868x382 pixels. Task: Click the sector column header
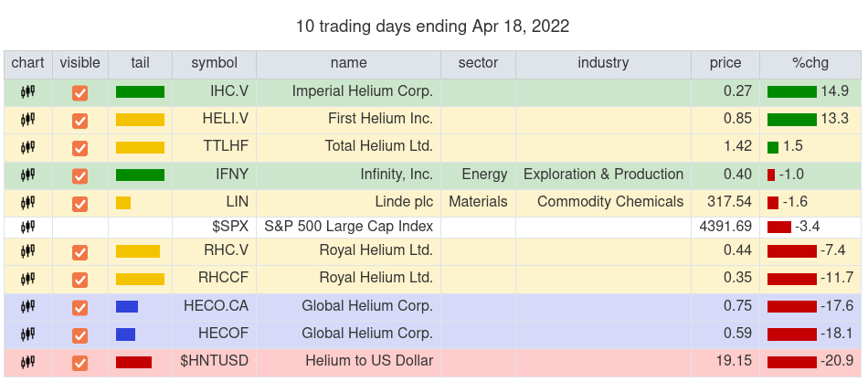click(x=479, y=63)
